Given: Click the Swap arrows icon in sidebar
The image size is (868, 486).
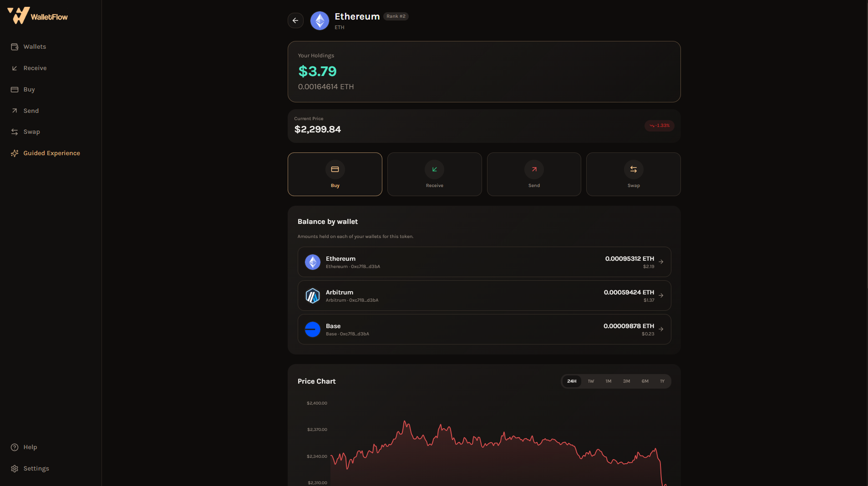Looking at the screenshot, I should [15, 132].
